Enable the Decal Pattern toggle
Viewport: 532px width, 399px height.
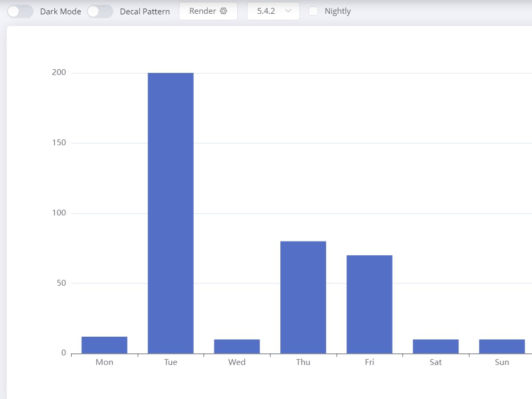pos(100,11)
